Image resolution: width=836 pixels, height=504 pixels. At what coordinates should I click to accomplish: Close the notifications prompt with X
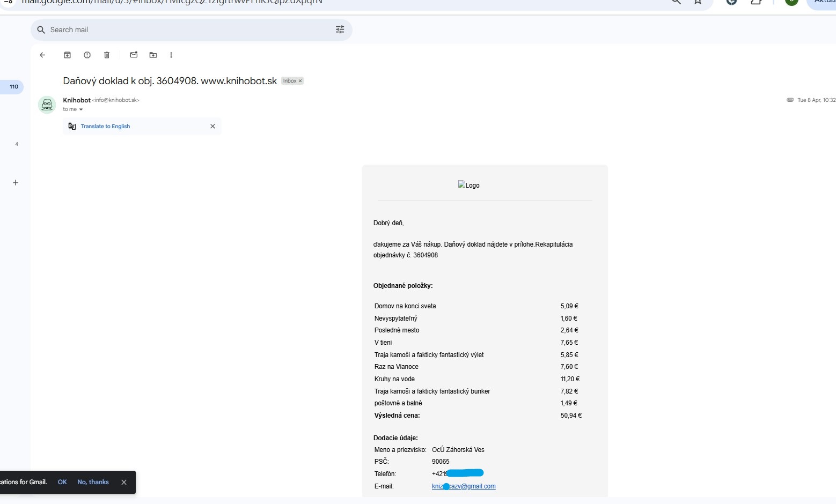coord(124,482)
